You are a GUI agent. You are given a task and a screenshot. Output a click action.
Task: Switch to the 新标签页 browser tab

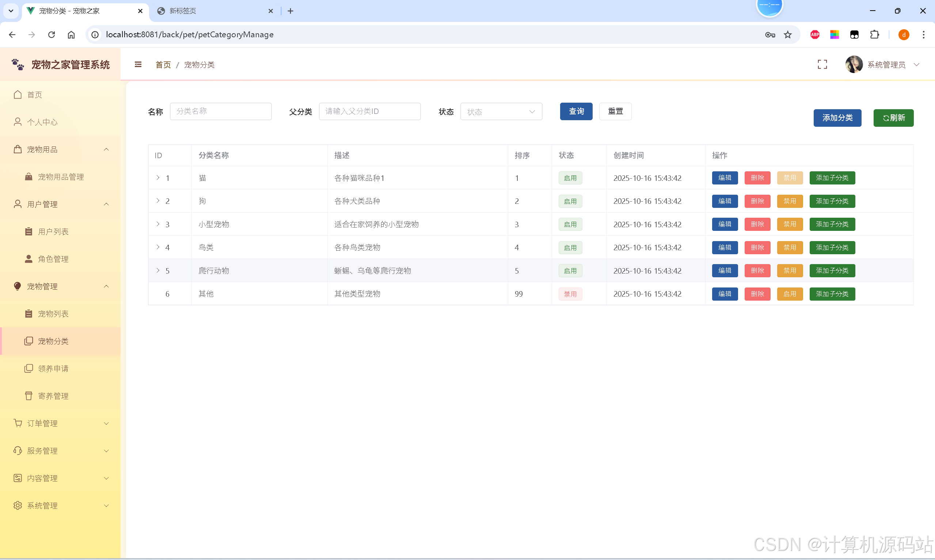(x=215, y=11)
